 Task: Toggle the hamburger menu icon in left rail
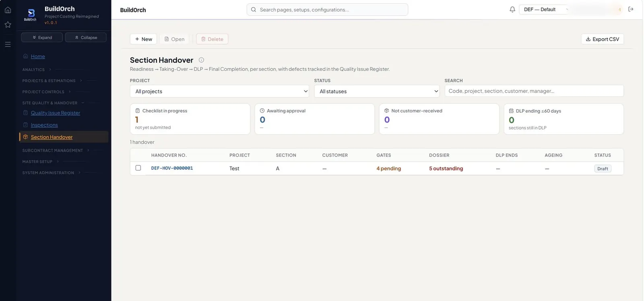[8, 44]
